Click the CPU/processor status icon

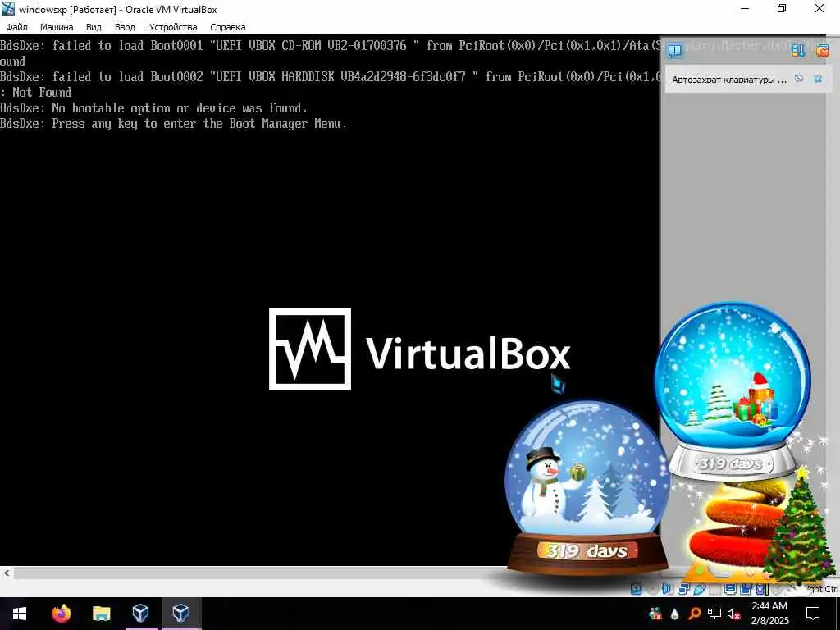[761, 589]
